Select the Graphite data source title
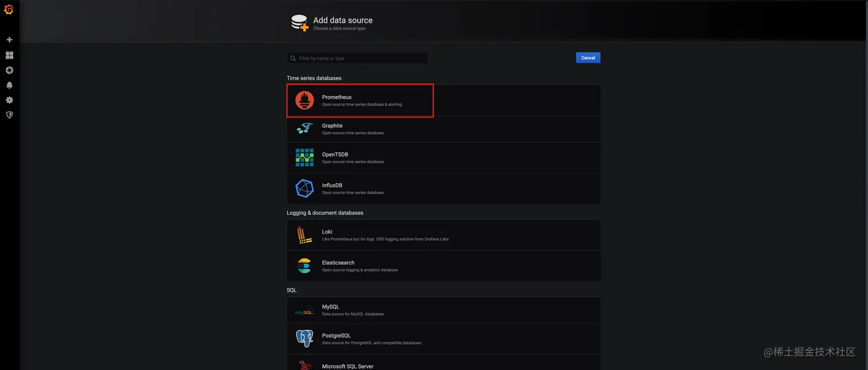The width and height of the screenshot is (868, 370). pos(332,126)
